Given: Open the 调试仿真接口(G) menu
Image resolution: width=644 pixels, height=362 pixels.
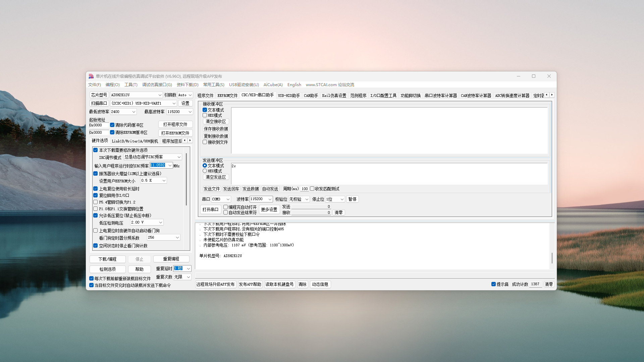Looking at the screenshot, I should [x=157, y=85].
